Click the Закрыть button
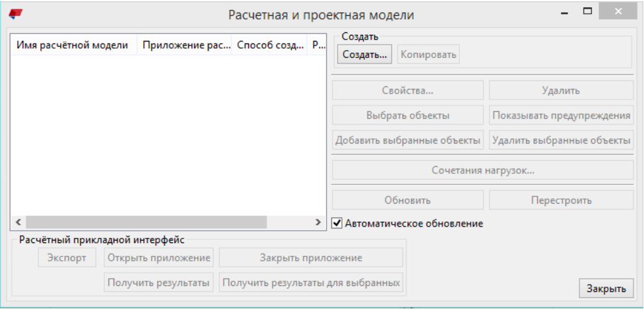 606,289
